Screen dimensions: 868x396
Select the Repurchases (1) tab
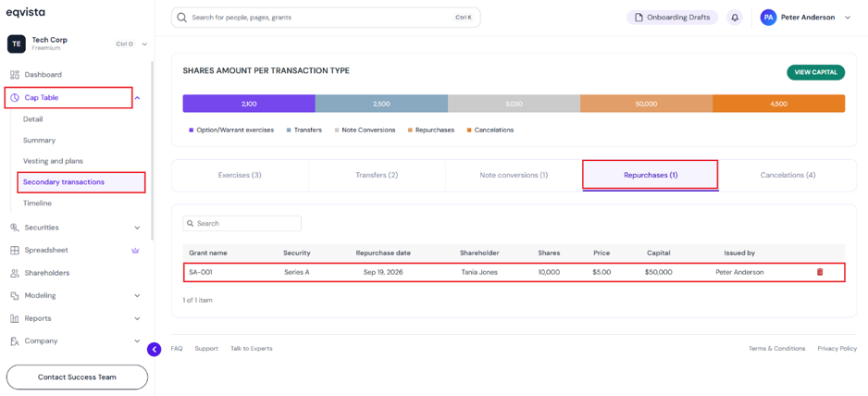[x=651, y=175]
